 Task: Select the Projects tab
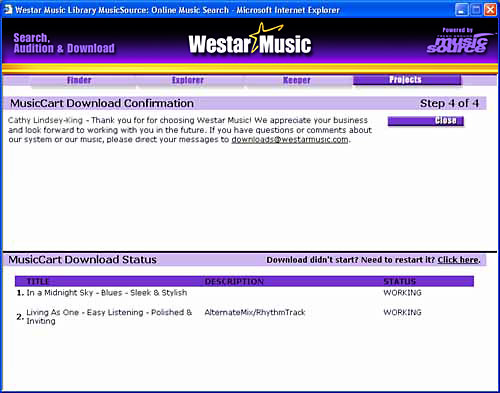tap(407, 80)
